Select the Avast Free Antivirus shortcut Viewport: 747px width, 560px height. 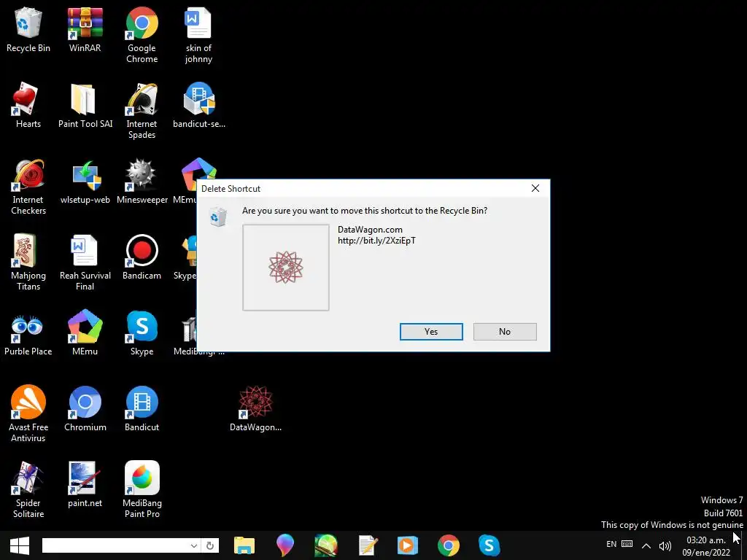(28, 414)
